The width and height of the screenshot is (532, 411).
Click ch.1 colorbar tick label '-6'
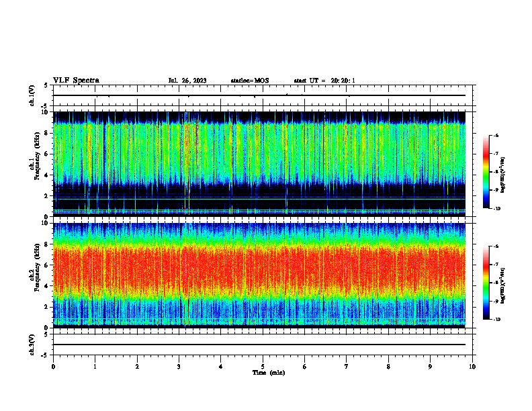pos(496,135)
